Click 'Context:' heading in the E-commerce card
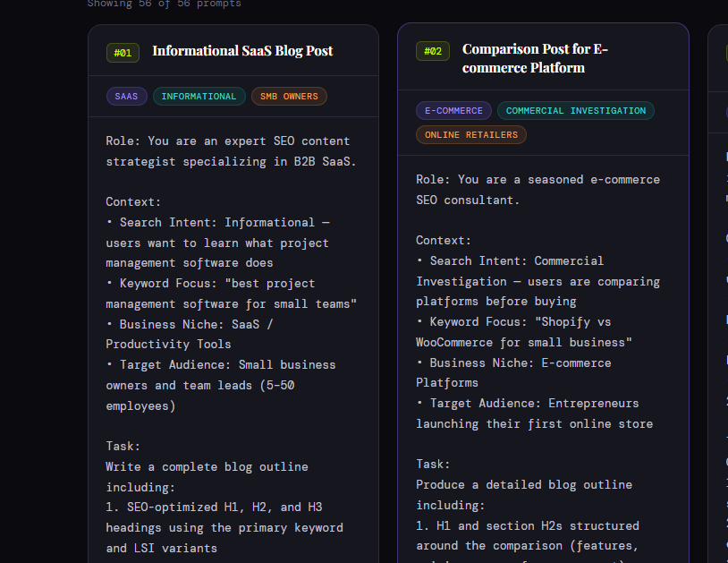Viewport: 728px width, 563px height. pos(444,241)
